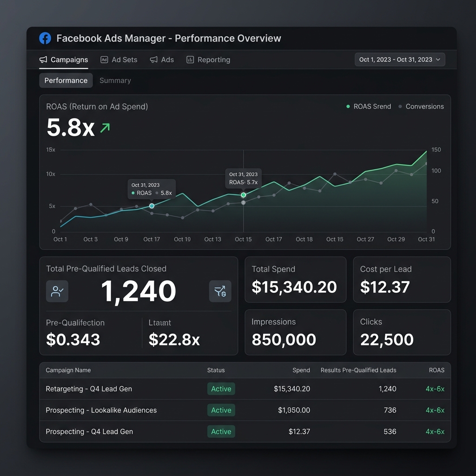This screenshot has height=476, width=476.
Task: Click the $0.343 Pre-Qualifection value
Action: click(x=73, y=339)
